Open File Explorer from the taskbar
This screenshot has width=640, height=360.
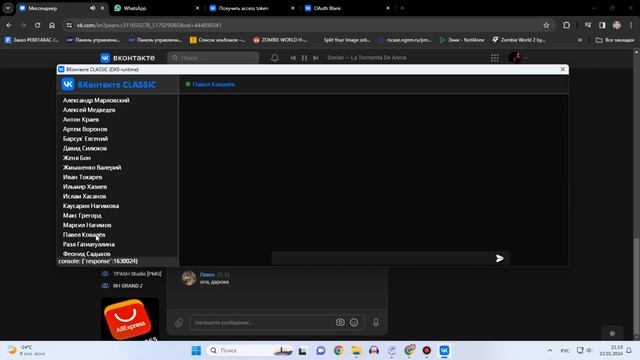(356, 350)
